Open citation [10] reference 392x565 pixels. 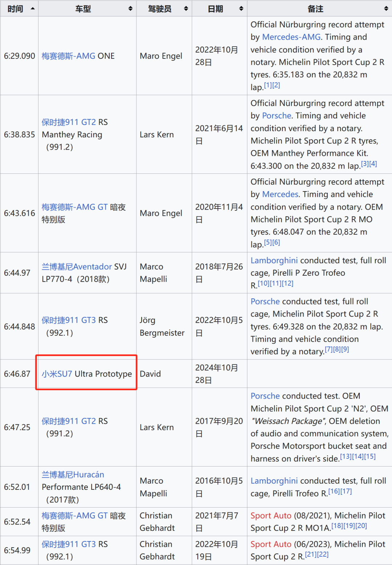pyautogui.click(x=264, y=284)
